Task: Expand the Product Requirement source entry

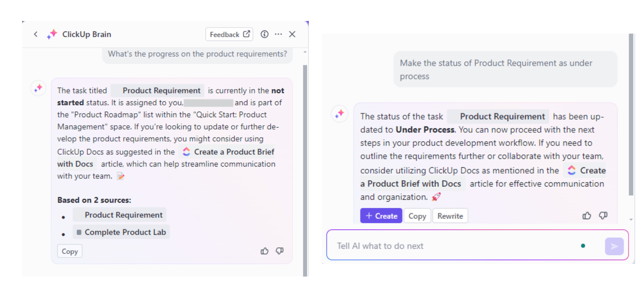Action: [123, 215]
